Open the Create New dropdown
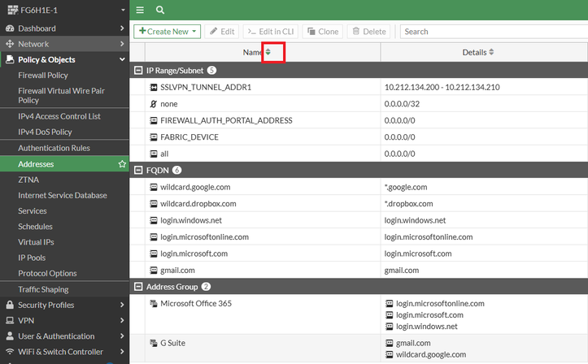The height and width of the screenshot is (364, 588). pyautogui.click(x=167, y=32)
